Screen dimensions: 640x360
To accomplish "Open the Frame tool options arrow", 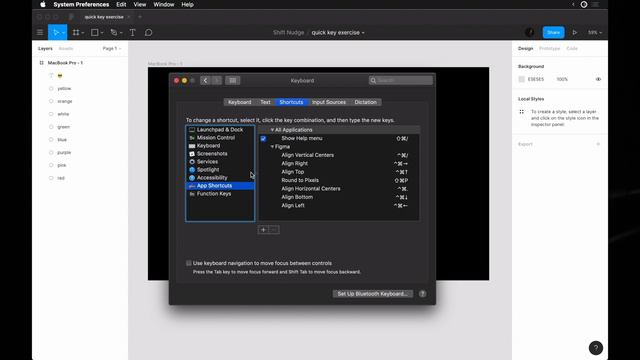I will (83, 33).
